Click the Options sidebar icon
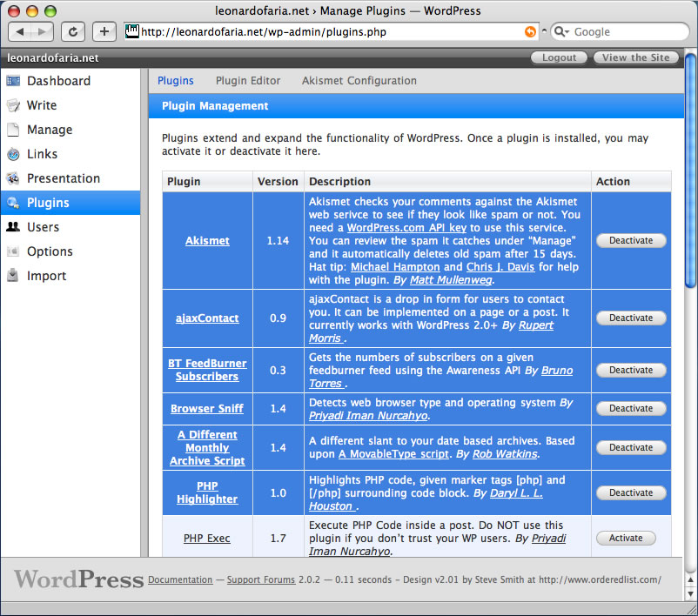 pos(13,251)
